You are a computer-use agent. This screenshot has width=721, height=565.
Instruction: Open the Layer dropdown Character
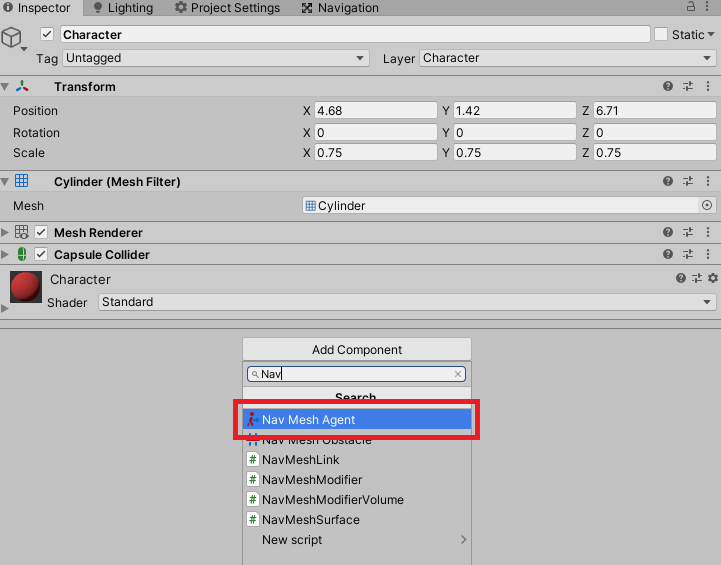(567, 58)
